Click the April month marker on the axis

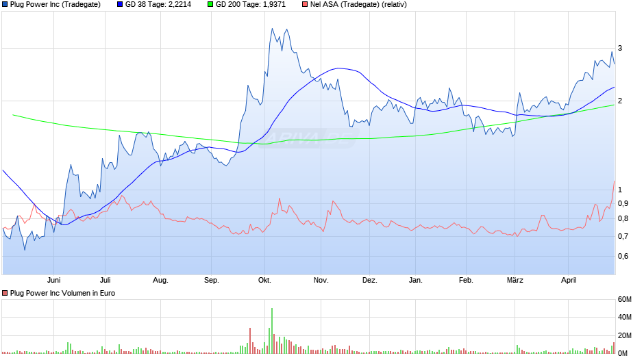(x=569, y=280)
